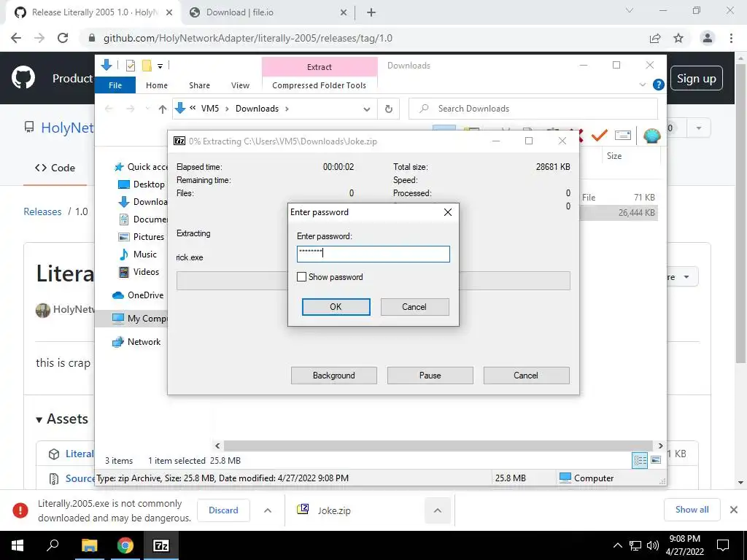This screenshot has height=560, width=747.
Task: Reload the GitHub page in Chrome
Action: click(63, 38)
